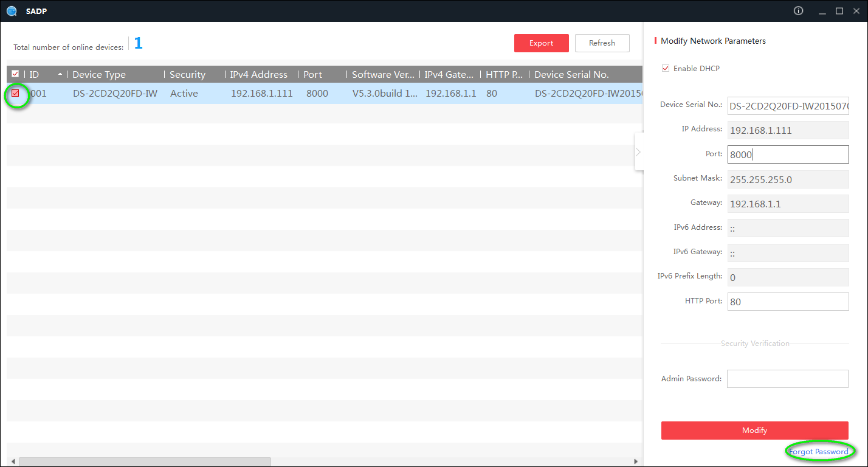Screen dimensions: 868x467
Task: Click the Export button
Action: coord(540,43)
